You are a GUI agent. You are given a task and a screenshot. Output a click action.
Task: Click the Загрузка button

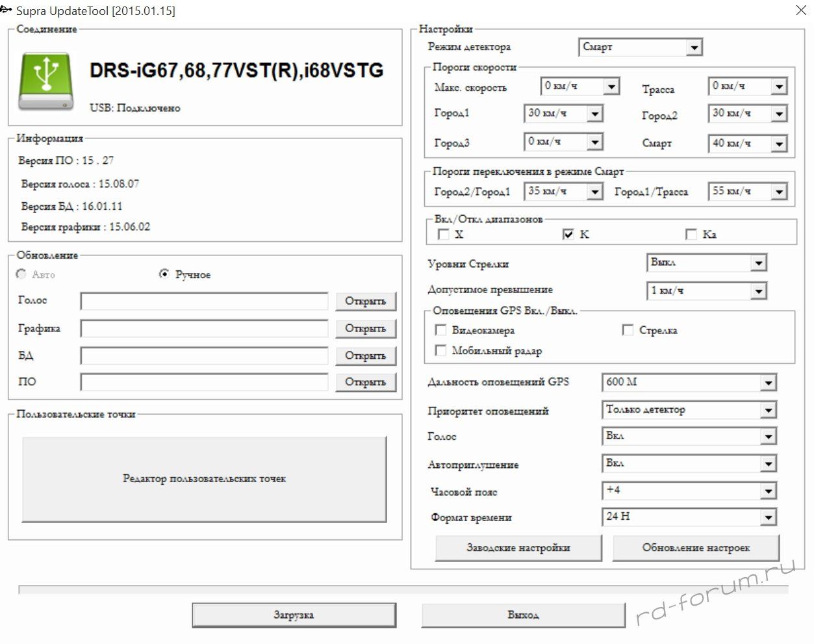coord(294,615)
